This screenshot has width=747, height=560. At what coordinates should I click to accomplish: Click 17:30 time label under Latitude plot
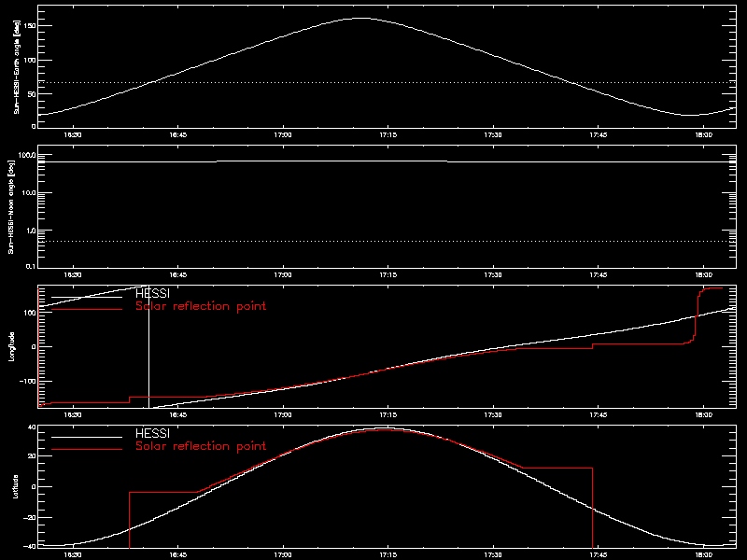(x=493, y=554)
